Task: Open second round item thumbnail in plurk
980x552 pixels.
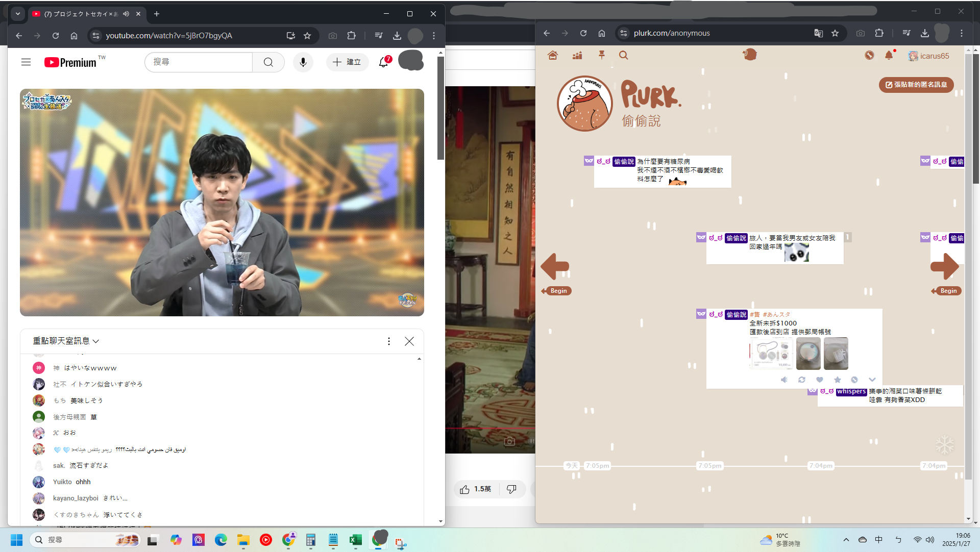Action: pyautogui.click(x=808, y=353)
